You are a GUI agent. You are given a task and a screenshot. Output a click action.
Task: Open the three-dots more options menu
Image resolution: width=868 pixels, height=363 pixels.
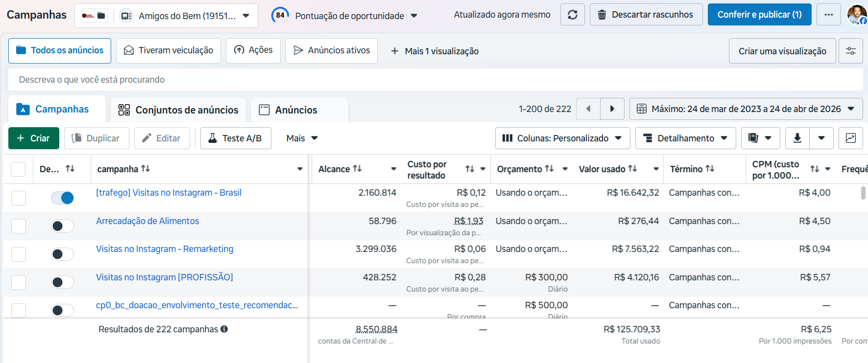pyautogui.click(x=828, y=15)
